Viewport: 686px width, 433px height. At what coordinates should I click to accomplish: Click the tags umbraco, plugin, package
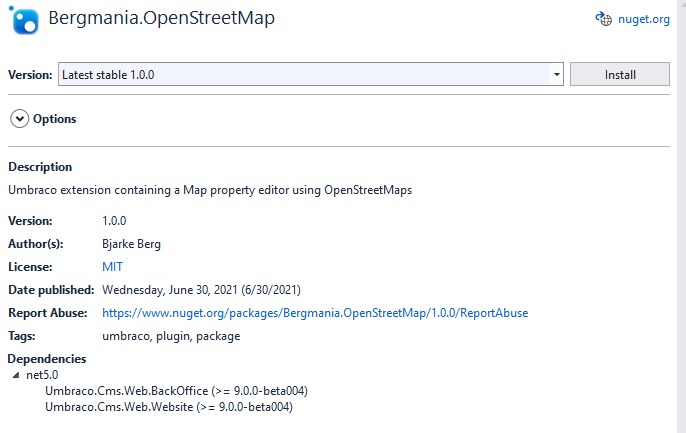pyautogui.click(x=171, y=336)
